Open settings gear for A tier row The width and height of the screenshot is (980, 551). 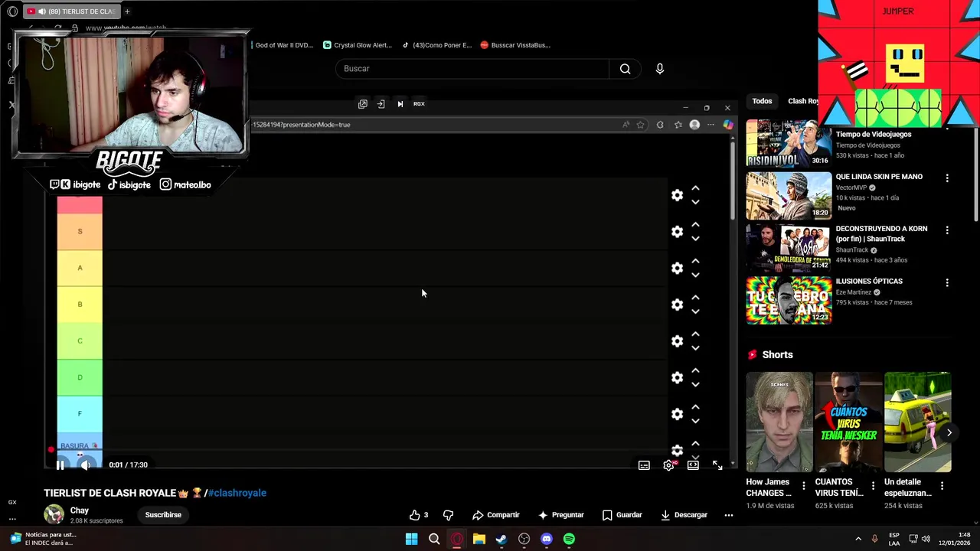tap(677, 269)
